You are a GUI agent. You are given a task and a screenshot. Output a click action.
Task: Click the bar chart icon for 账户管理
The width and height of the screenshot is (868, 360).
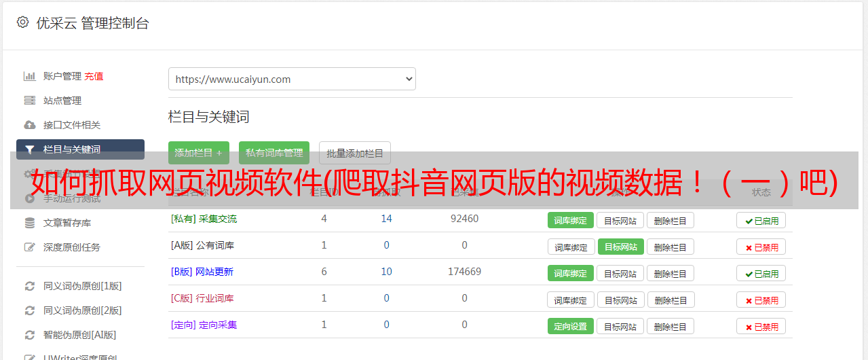coord(29,76)
